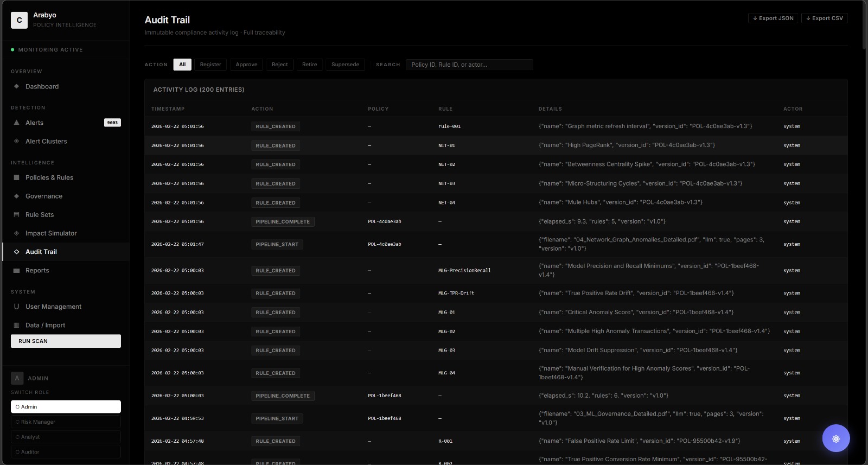Click the Export CSV button
868x465 pixels.
point(825,18)
